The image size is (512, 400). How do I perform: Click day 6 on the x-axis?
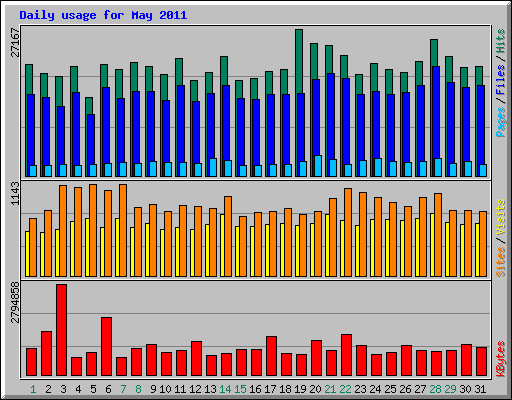(108, 389)
